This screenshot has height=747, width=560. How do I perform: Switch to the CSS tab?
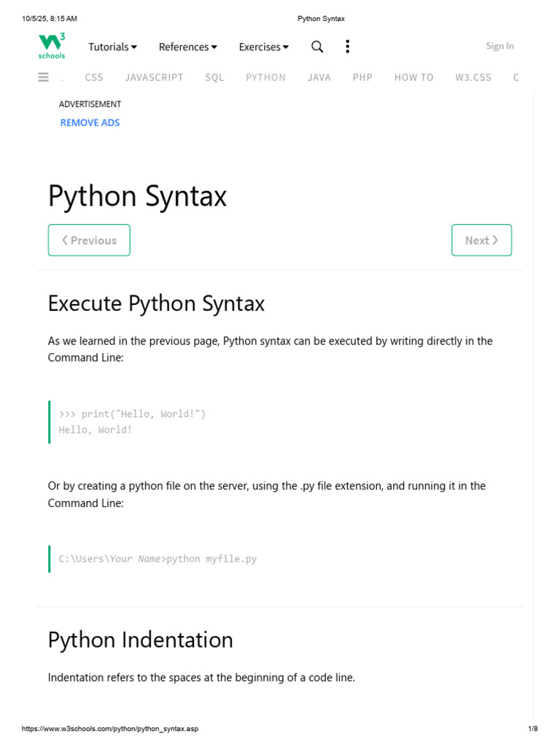click(94, 77)
